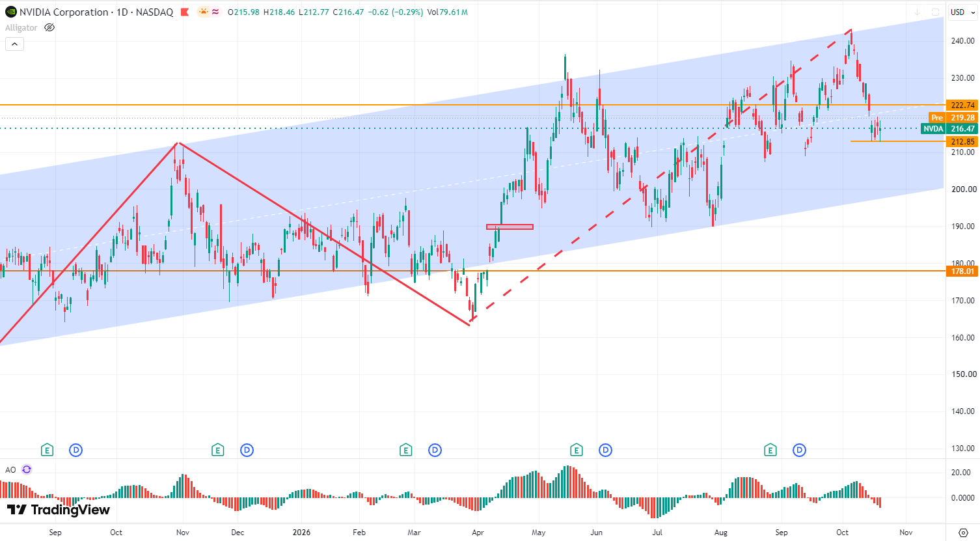This screenshot has width=980, height=541.
Task: Click the 2026 label on the time axis
Action: tap(301, 532)
